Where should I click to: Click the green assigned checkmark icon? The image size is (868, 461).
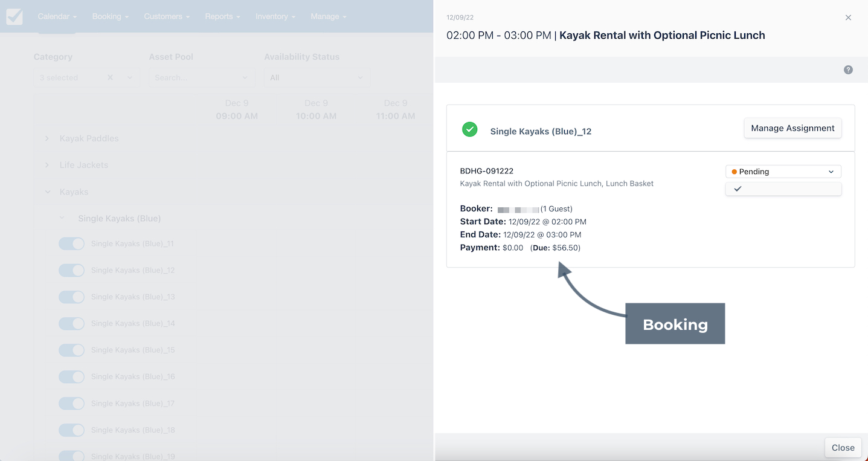[x=469, y=129]
